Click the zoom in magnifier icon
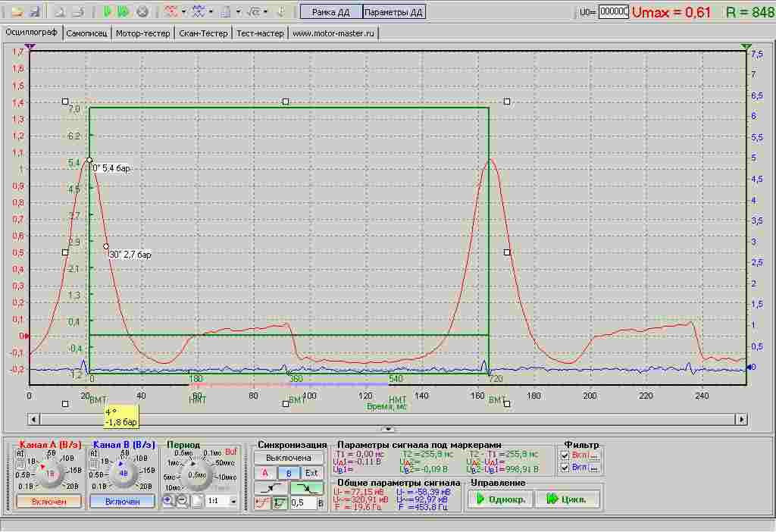The width and height of the screenshot is (776, 532). tap(168, 501)
